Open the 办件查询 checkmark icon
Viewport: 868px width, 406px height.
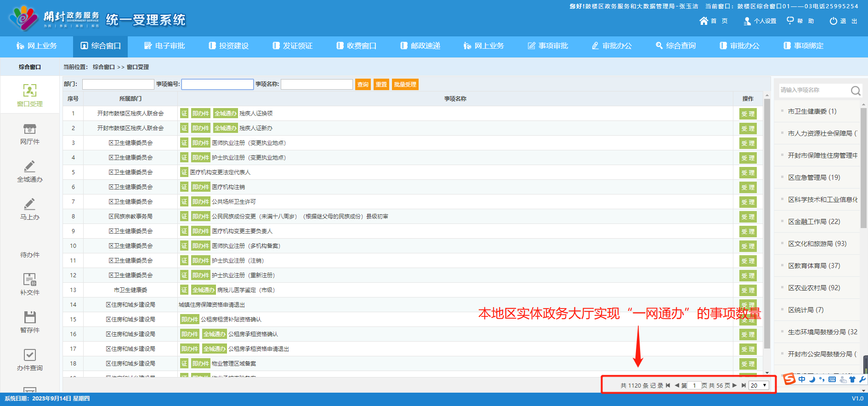click(30, 355)
